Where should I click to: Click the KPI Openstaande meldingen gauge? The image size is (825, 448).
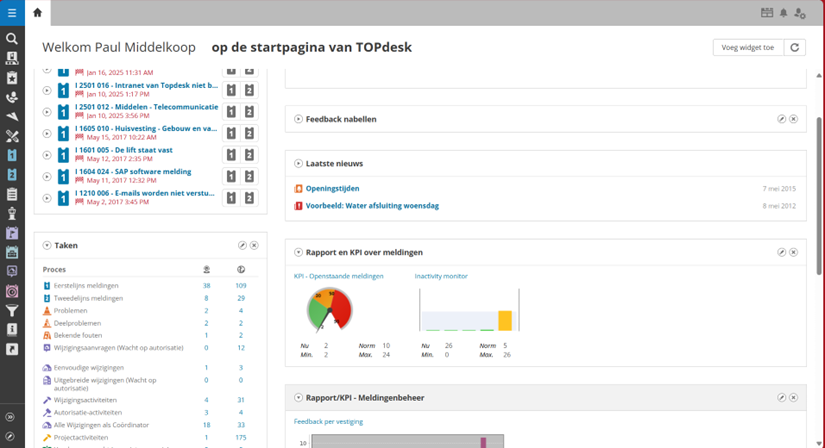[x=330, y=310]
